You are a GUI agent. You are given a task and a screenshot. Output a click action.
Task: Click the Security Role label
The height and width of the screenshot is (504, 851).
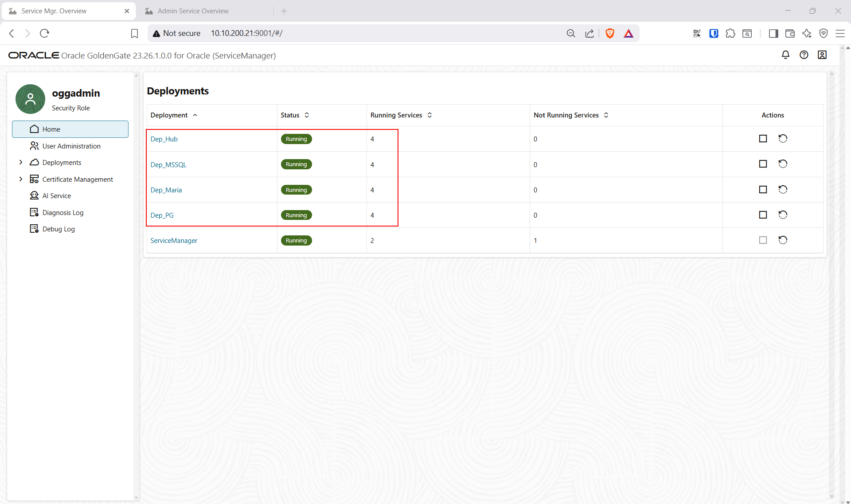click(x=71, y=108)
